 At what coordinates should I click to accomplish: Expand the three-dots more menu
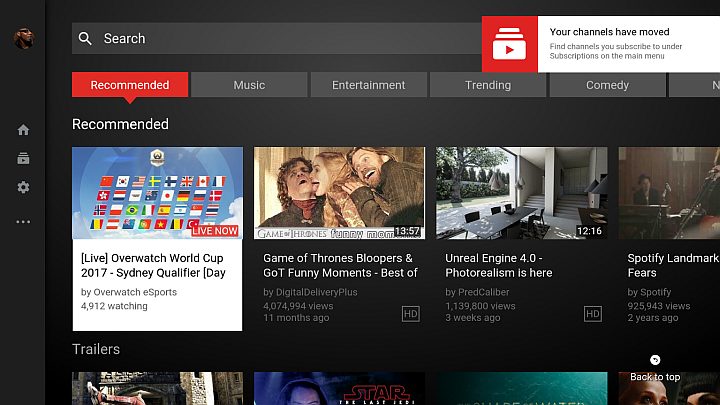point(23,222)
